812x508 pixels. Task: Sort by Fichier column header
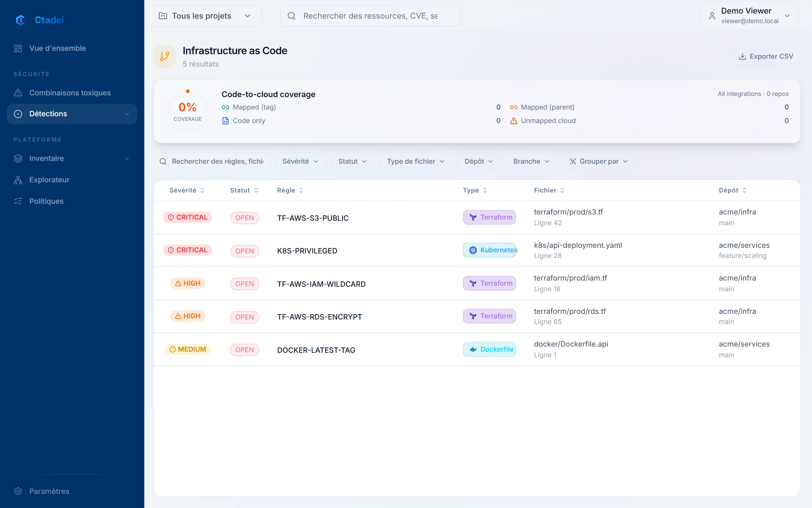click(x=549, y=190)
